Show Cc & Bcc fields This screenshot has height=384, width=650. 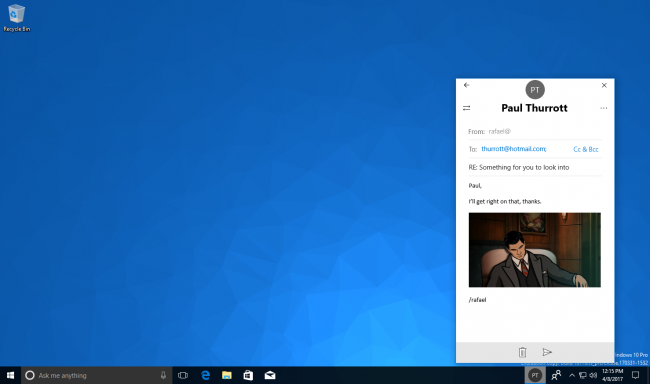tap(586, 149)
